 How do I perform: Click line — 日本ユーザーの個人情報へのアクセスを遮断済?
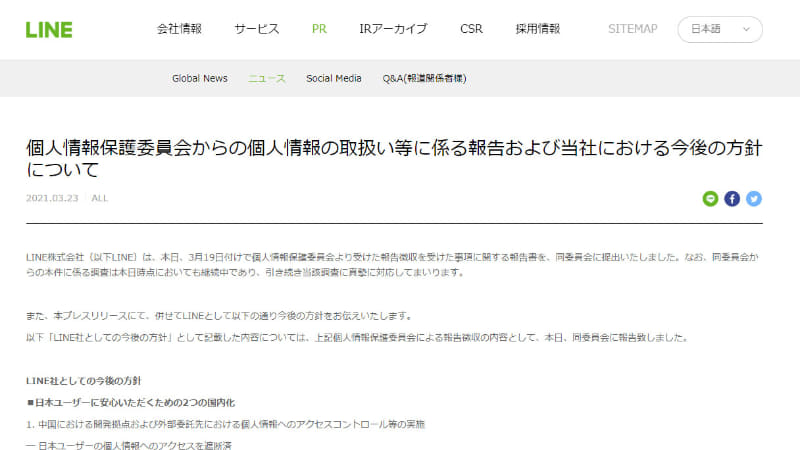click(129, 445)
